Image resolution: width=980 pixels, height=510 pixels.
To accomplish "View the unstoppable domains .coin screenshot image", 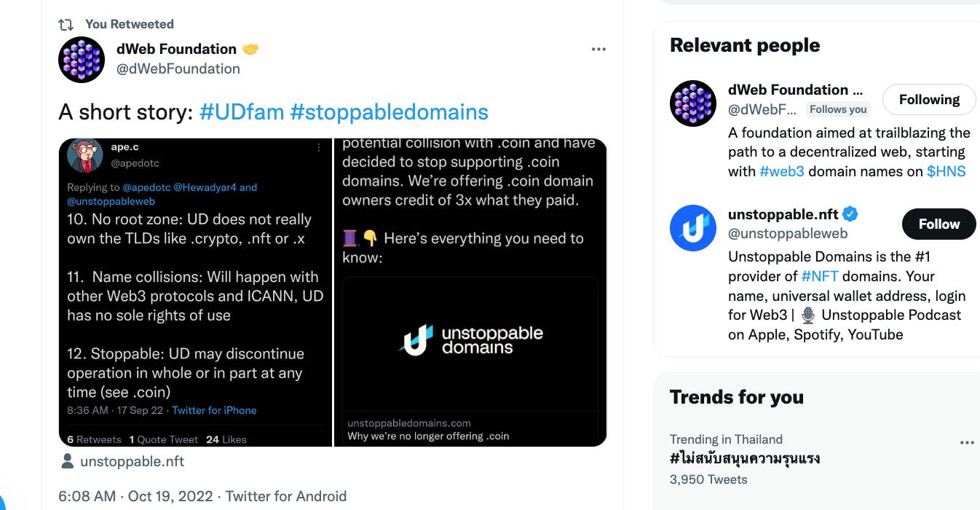I will pyautogui.click(x=470, y=291).
